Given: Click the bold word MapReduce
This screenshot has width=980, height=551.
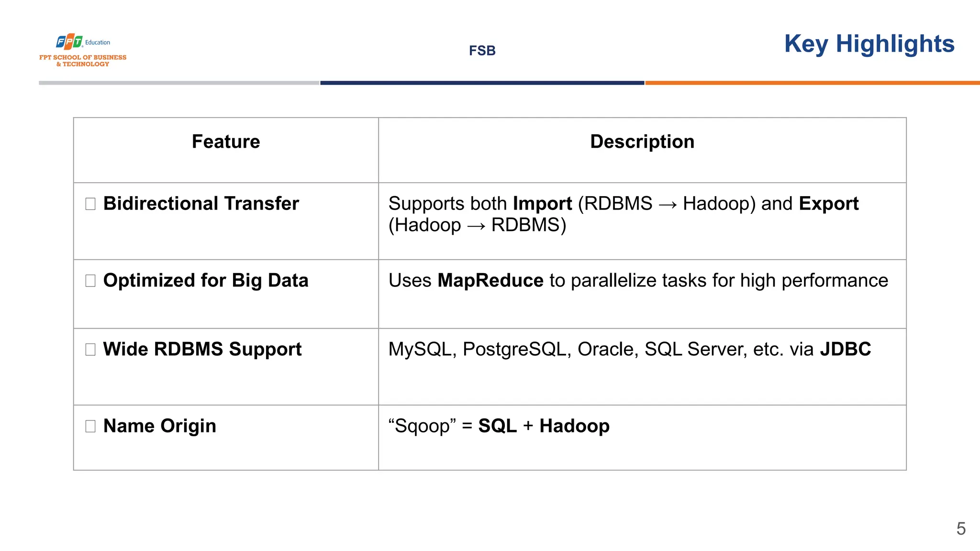Looking at the screenshot, I should pyautogui.click(x=490, y=280).
